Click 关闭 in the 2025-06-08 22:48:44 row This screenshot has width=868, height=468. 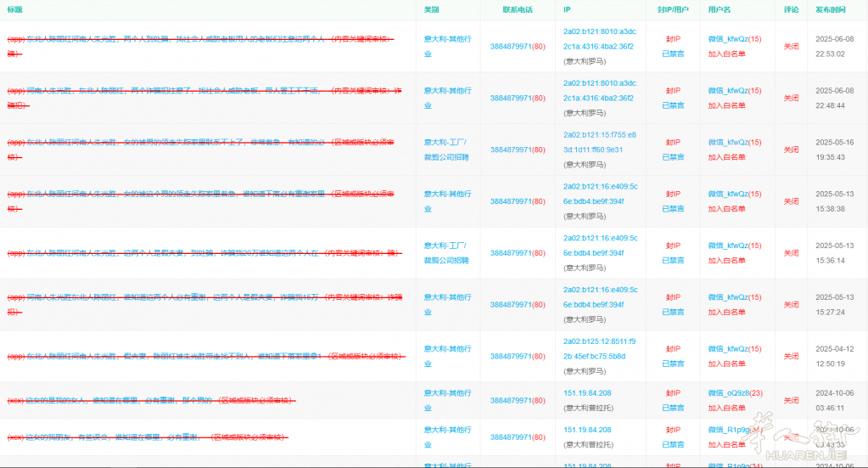point(791,98)
